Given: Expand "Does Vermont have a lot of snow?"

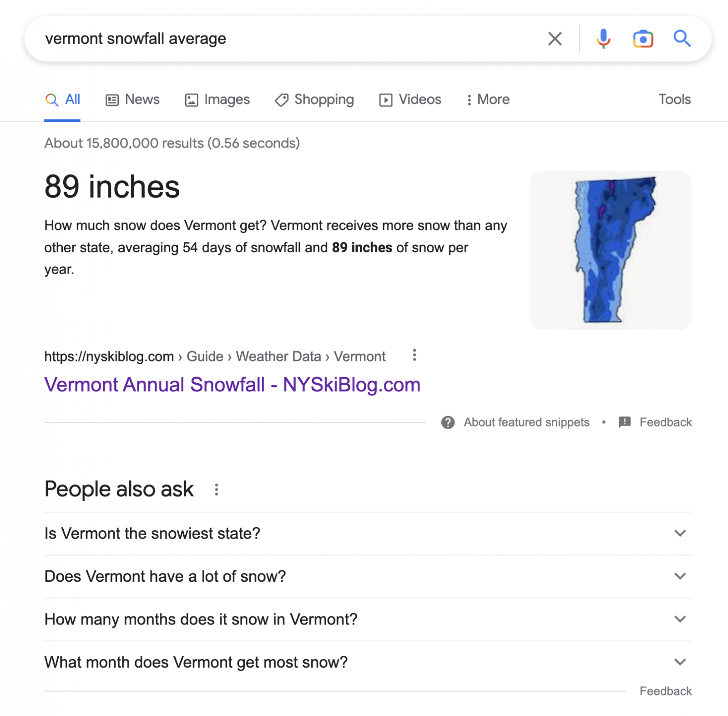Looking at the screenshot, I should click(680, 576).
